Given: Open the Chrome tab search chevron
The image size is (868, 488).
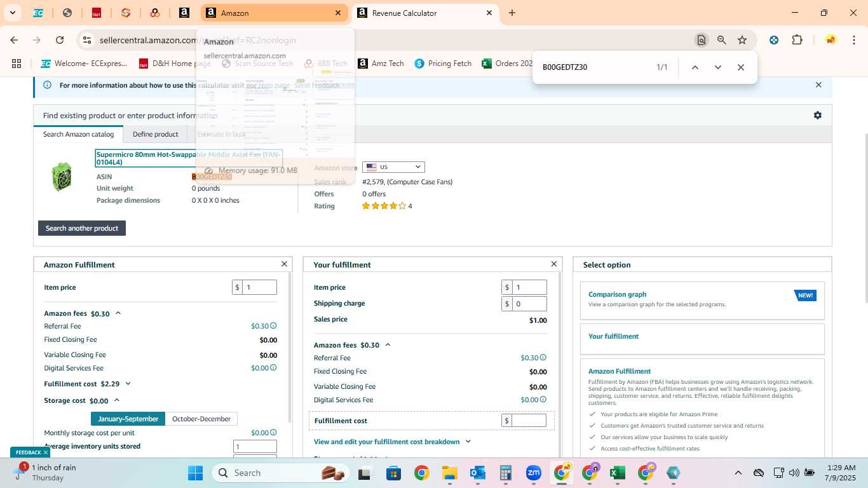Looking at the screenshot, I should click(x=12, y=13).
